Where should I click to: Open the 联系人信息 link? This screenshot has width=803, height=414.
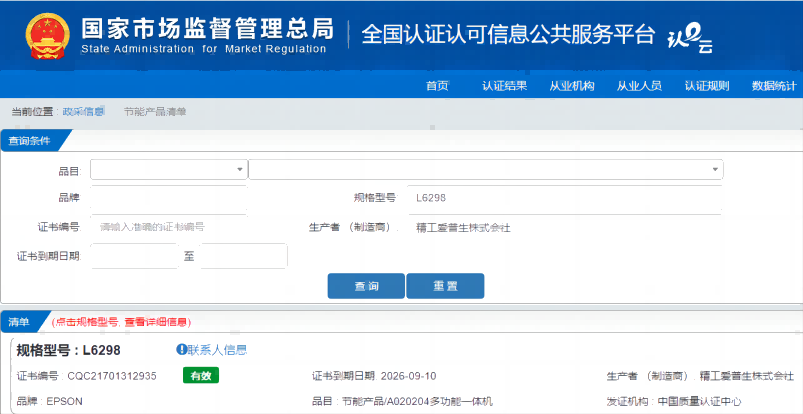218,350
